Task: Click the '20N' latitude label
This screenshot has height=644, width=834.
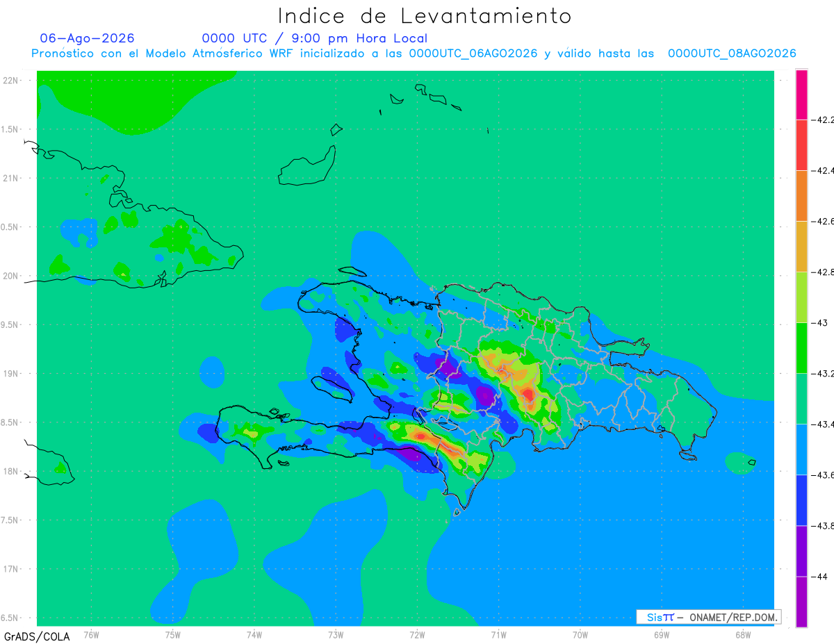Action: 12,276
